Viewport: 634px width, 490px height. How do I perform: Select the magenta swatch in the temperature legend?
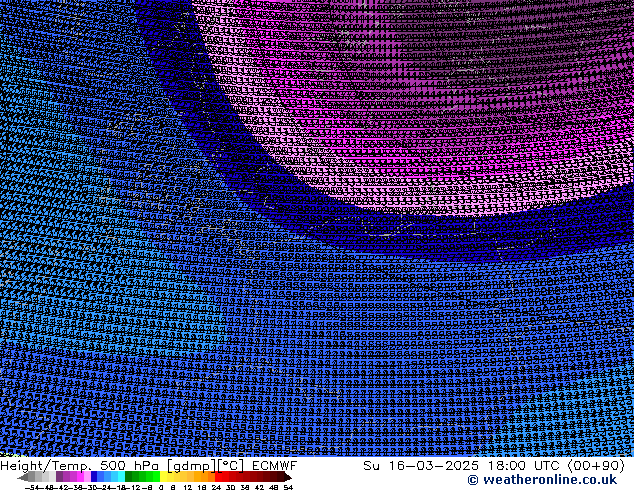pyautogui.click(x=74, y=477)
